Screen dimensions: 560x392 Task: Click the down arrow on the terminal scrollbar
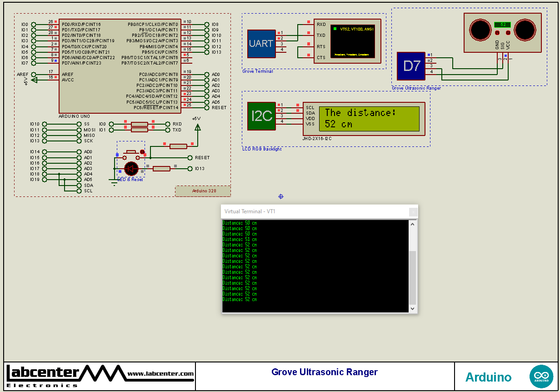tap(413, 308)
